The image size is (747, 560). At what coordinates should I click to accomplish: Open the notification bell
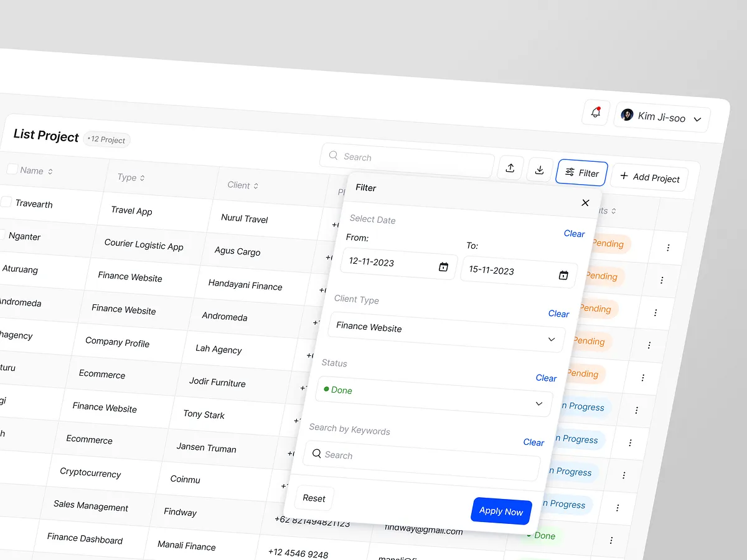595,113
